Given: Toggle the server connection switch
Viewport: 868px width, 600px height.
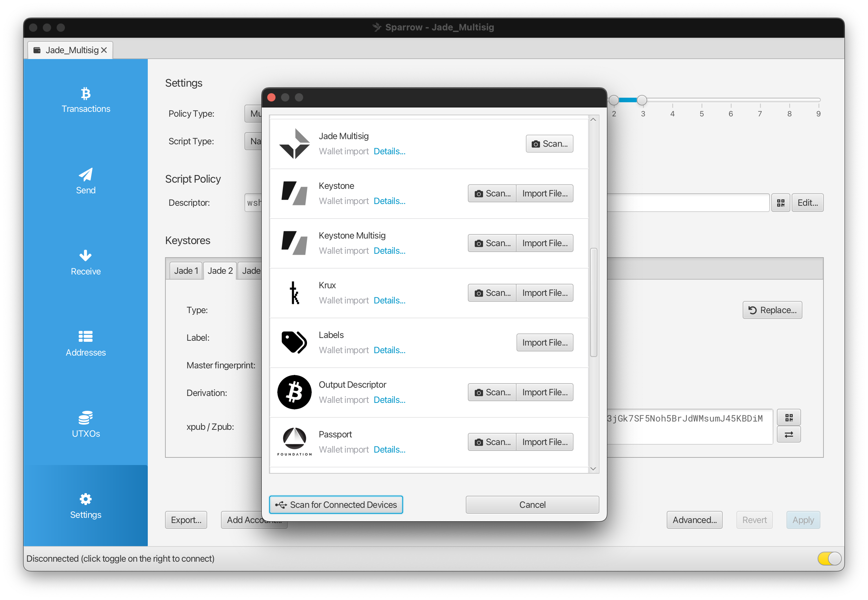Looking at the screenshot, I should coord(829,559).
